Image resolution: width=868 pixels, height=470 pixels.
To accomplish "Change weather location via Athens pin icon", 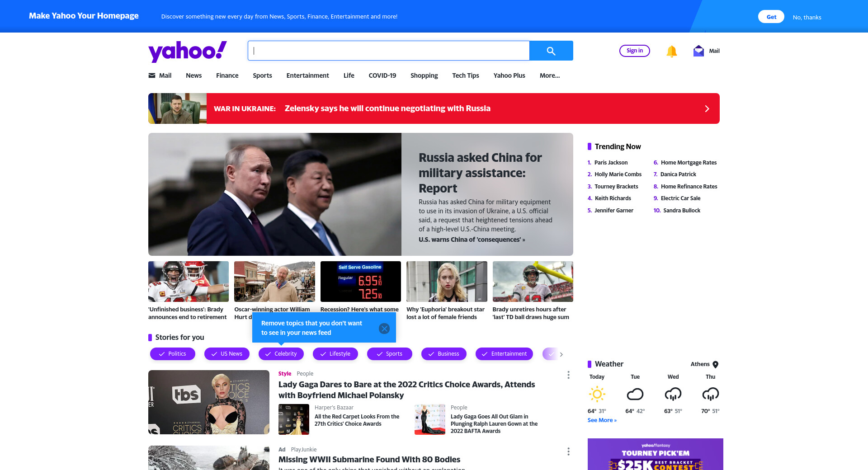I will pyautogui.click(x=715, y=364).
